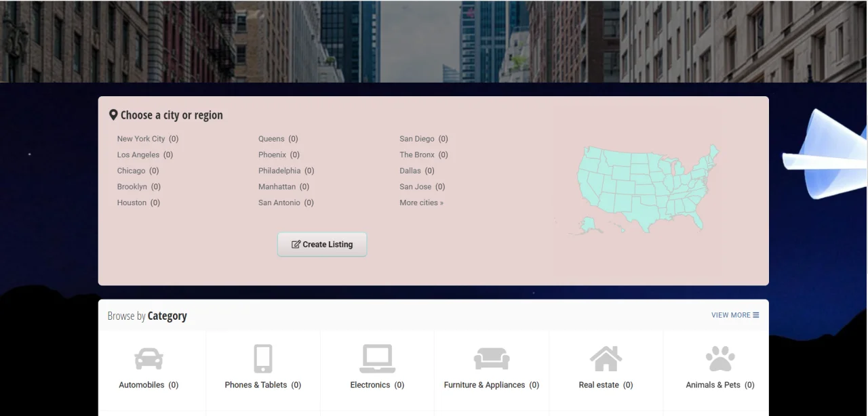868x416 pixels.
Task: Select Dallas city link
Action: pyautogui.click(x=410, y=171)
